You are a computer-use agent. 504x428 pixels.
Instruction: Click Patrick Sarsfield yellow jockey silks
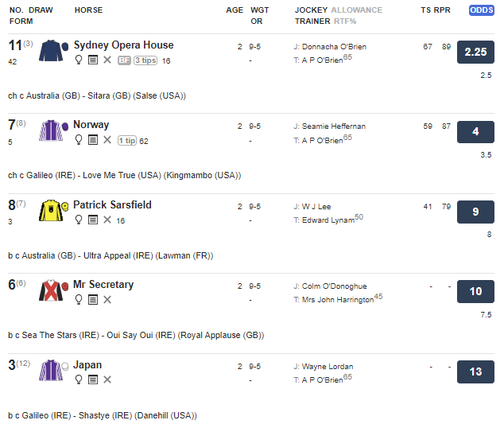53,210
